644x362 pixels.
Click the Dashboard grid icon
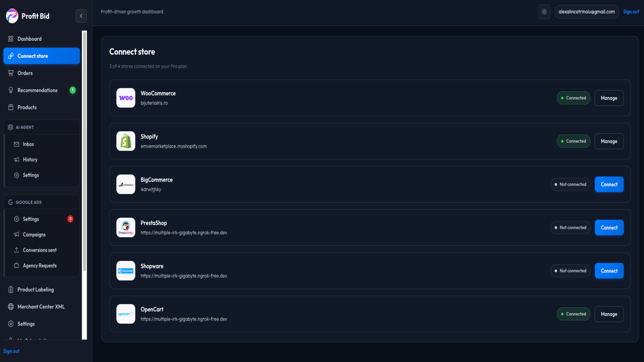[11, 39]
